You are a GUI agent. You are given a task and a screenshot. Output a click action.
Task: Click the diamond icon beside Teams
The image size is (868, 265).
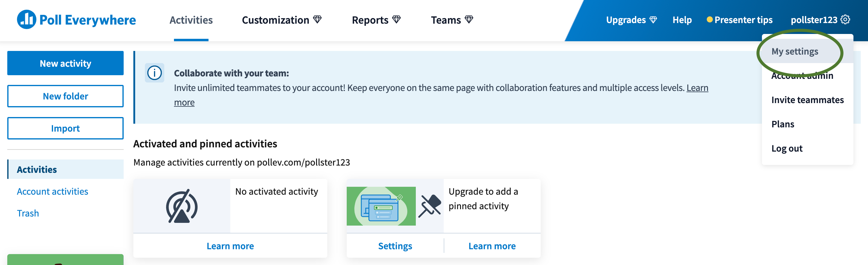[469, 19]
